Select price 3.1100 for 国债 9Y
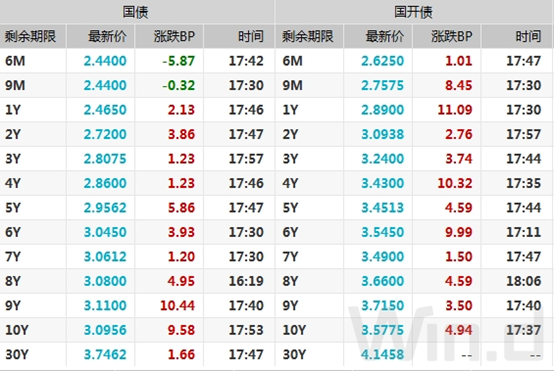Viewport: 554px width, 371px height. tap(105, 305)
